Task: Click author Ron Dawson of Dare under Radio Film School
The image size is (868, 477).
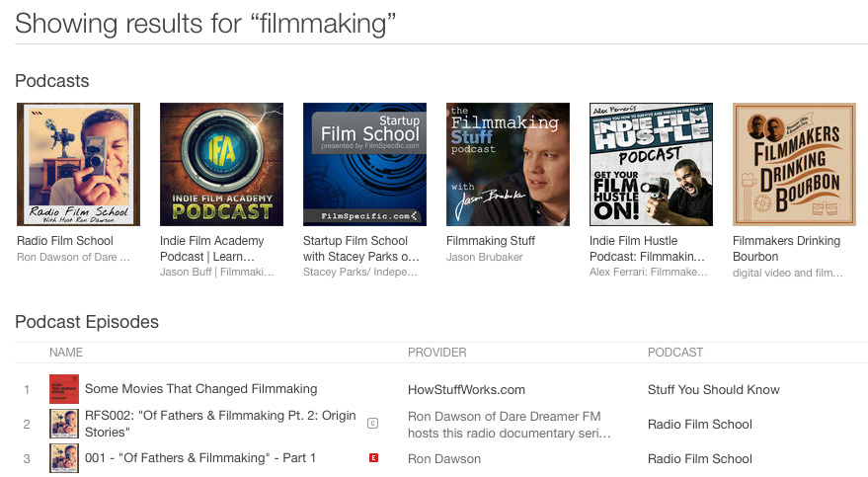Action: coord(73,257)
